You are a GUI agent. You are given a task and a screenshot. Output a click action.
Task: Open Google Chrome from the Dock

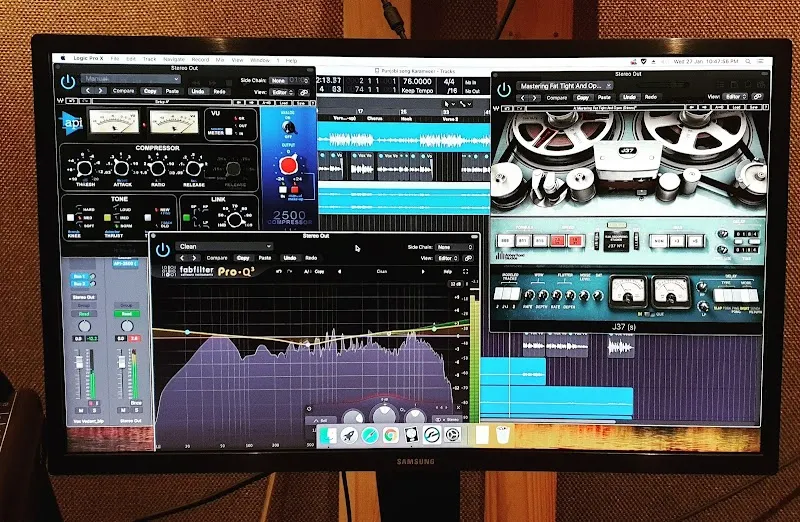click(390, 435)
